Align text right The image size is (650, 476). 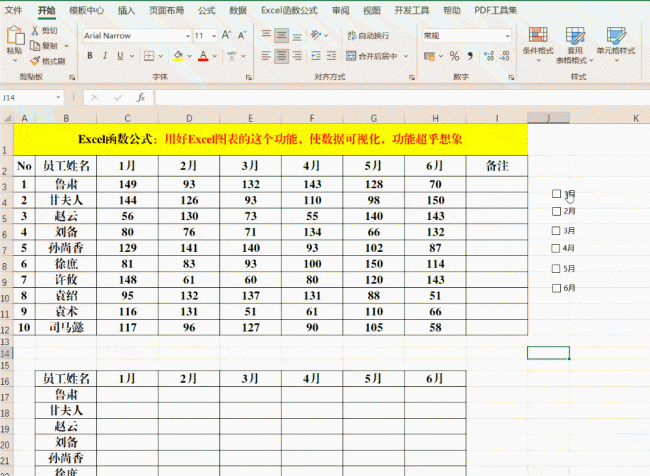[x=297, y=56]
